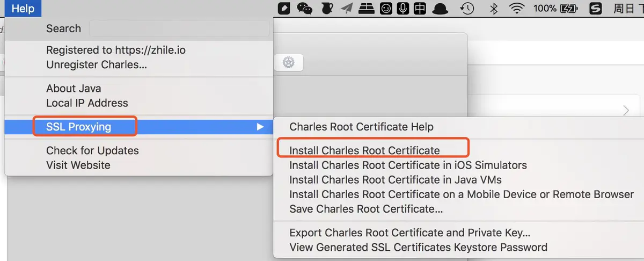Choose Visit Website menu item
This screenshot has width=644, height=261.
click(78, 165)
